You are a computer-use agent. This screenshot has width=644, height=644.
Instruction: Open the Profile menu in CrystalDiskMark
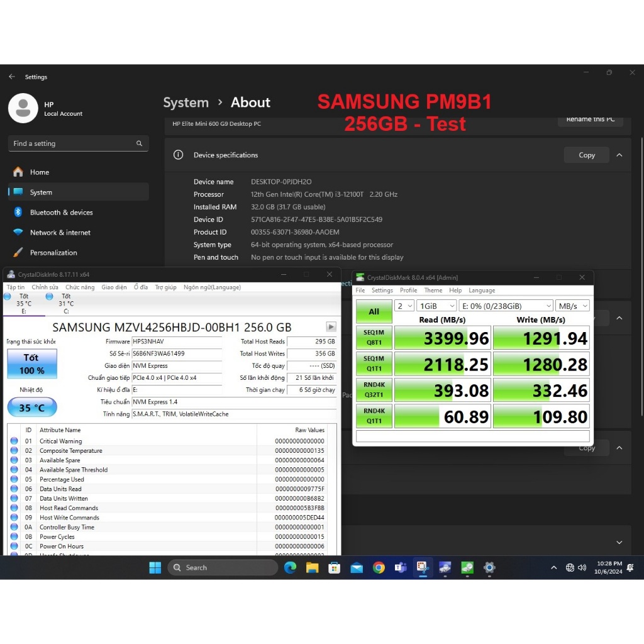click(x=408, y=291)
